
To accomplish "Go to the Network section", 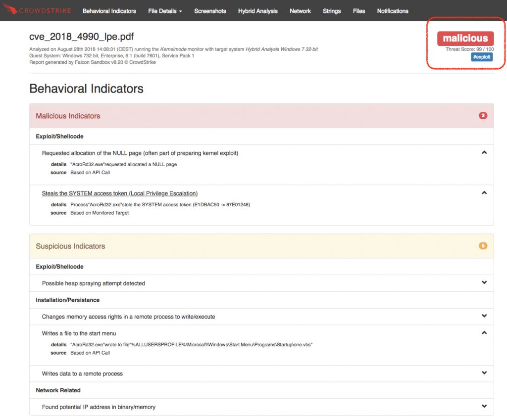I will pos(300,11).
